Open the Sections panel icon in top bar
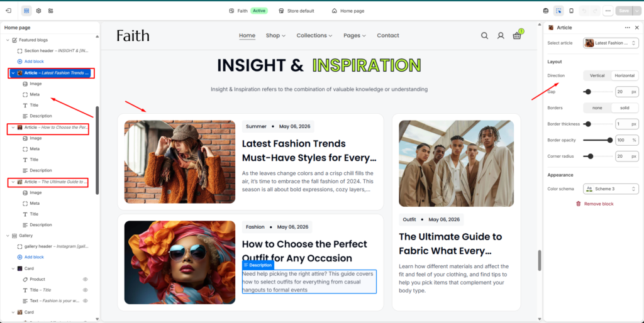 (x=26, y=11)
